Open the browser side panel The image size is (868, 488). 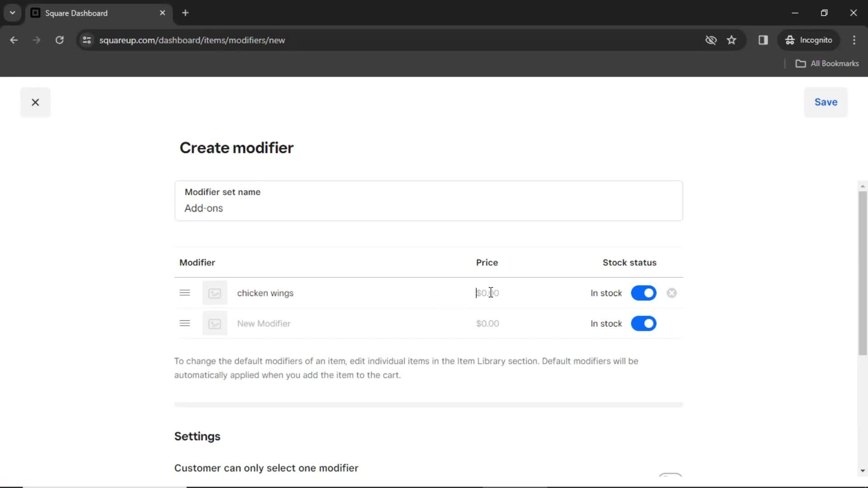pos(763,40)
